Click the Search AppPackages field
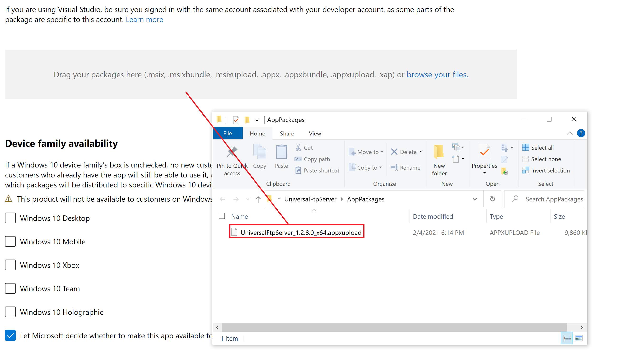Image resolution: width=644 pixels, height=363 pixels. [x=554, y=199]
